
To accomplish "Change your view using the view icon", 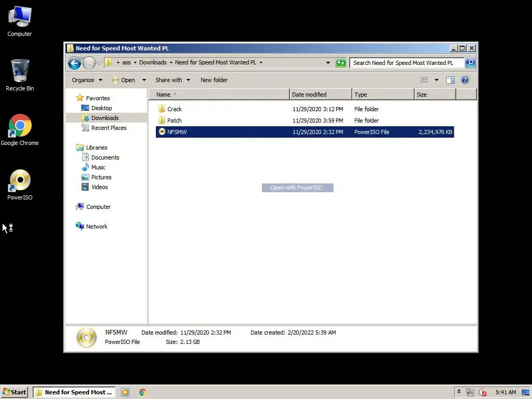I will tap(424, 80).
